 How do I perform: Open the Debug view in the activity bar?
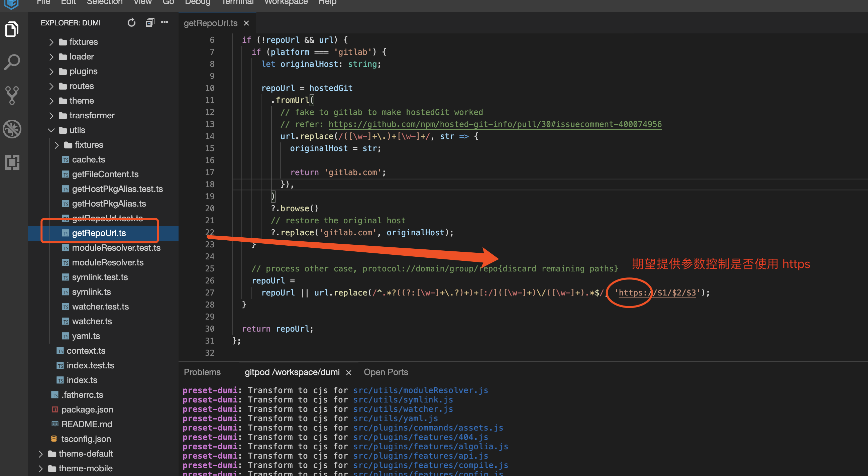pos(12,129)
